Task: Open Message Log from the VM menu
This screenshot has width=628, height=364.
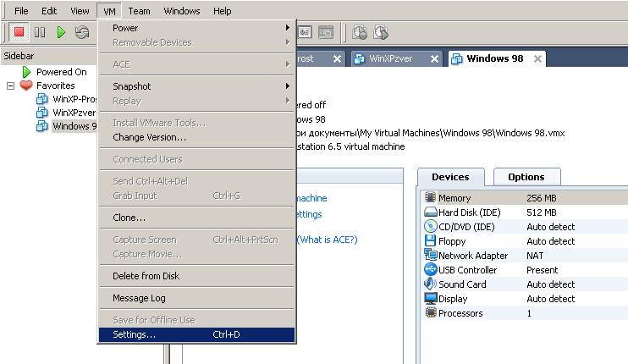Action: [196, 298]
